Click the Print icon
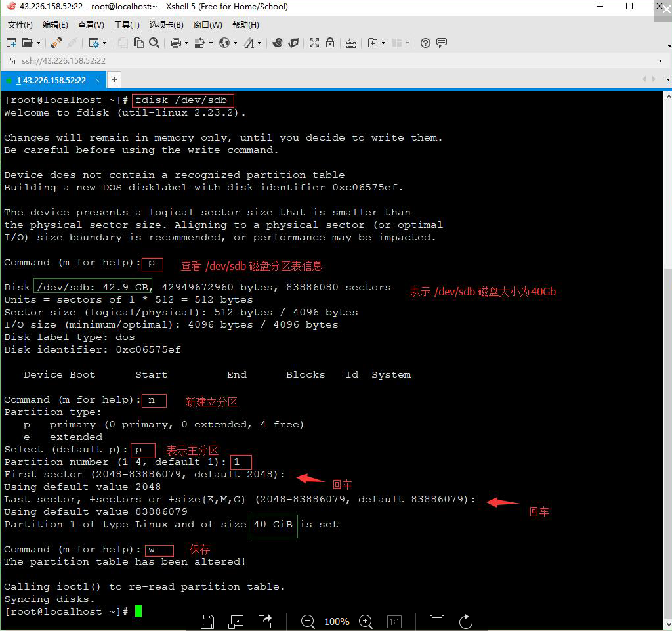Image resolution: width=672 pixels, height=631 pixels. (176, 43)
